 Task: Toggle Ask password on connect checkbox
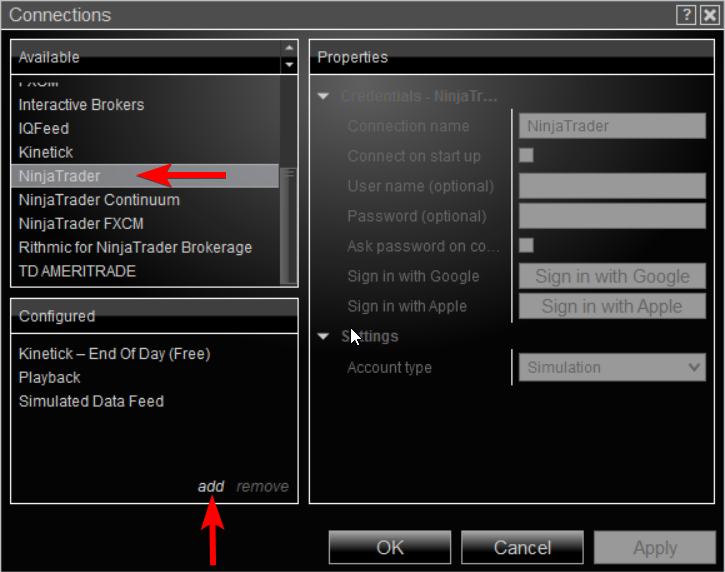pyautogui.click(x=526, y=246)
